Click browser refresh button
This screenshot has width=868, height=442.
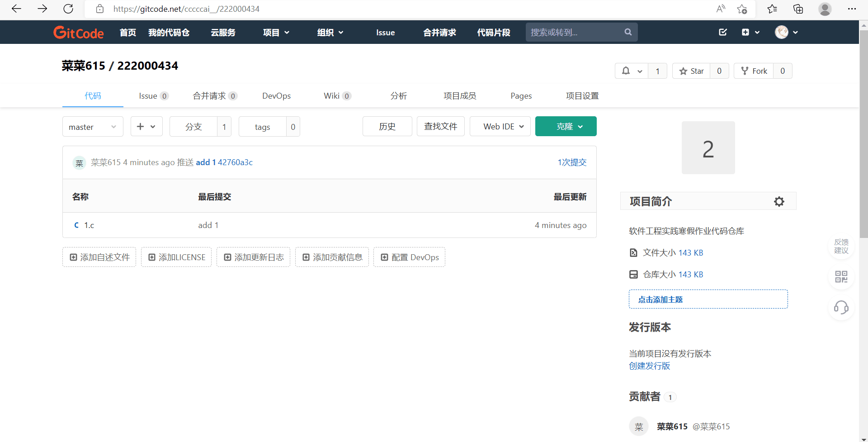click(68, 9)
